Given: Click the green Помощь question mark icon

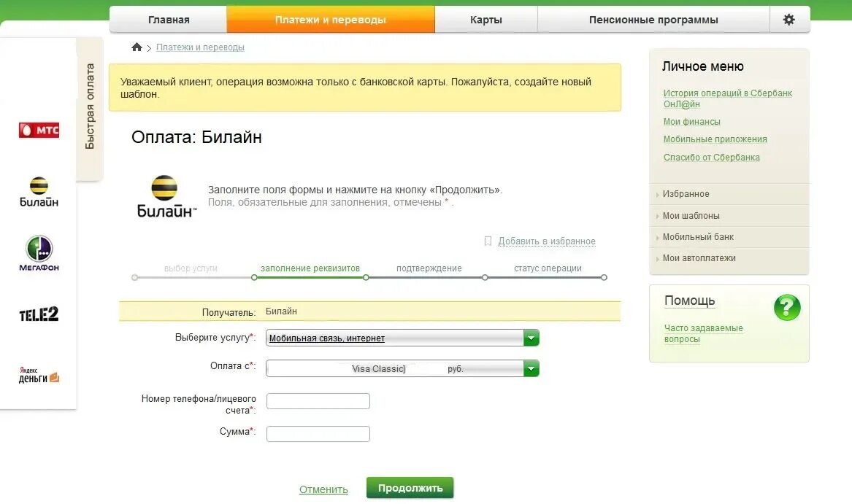Looking at the screenshot, I should click(786, 308).
